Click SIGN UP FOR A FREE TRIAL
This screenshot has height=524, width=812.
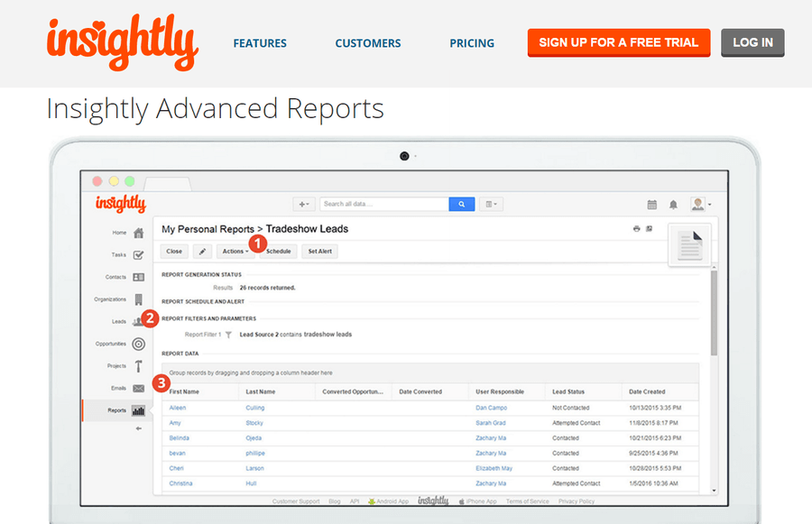618,42
